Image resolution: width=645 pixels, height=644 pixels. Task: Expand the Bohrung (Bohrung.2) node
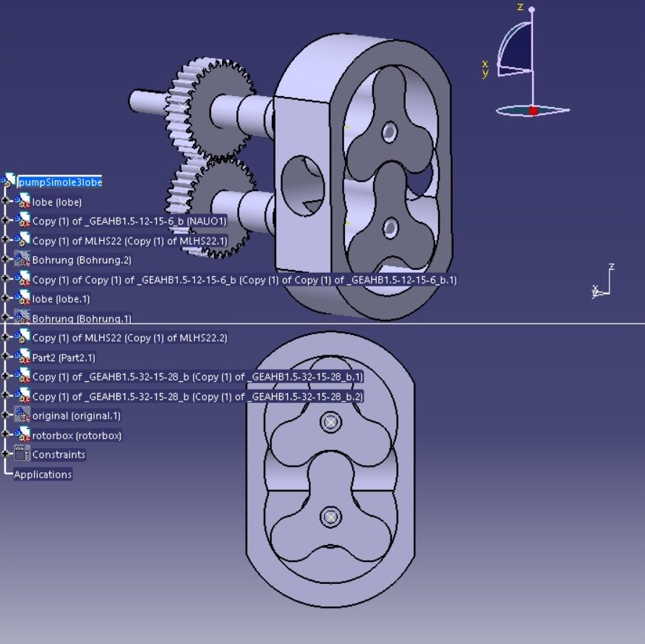coord(5,259)
